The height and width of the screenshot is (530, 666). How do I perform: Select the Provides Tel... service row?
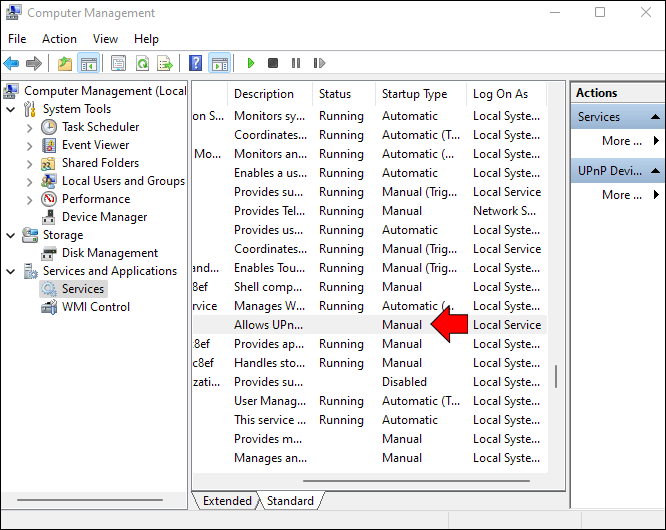pyautogui.click(x=370, y=211)
